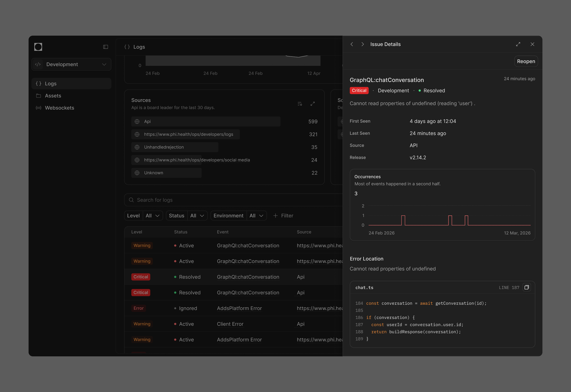This screenshot has height=392, width=571.
Task: Select the developers/logs URL source row
Action: (x=225, y=134)
